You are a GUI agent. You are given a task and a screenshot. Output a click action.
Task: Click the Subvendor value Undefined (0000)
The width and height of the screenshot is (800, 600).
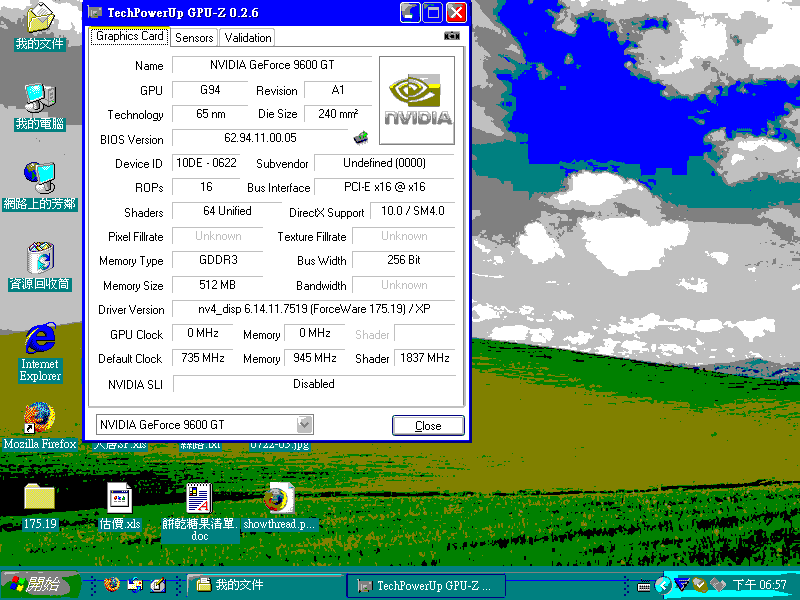click(384, 163)
